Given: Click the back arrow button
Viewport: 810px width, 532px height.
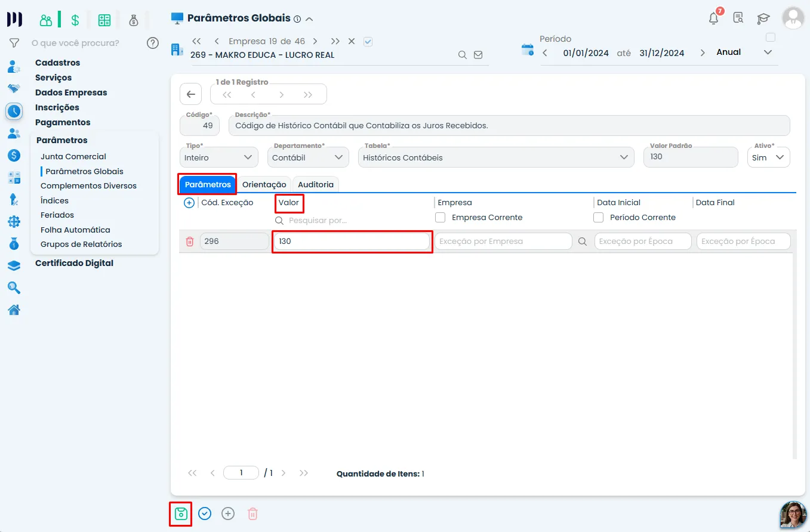Looking at the screenshot, I should (190, 94).
